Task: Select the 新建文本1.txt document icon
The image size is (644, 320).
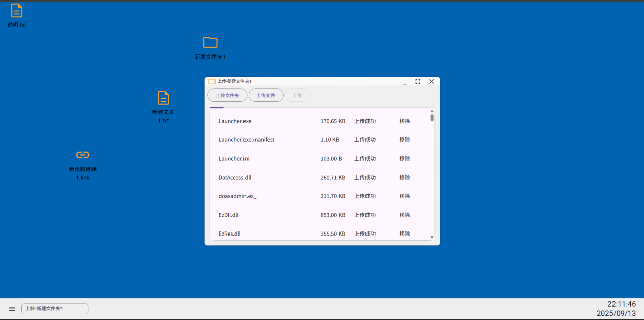Action: coord(163,98)
